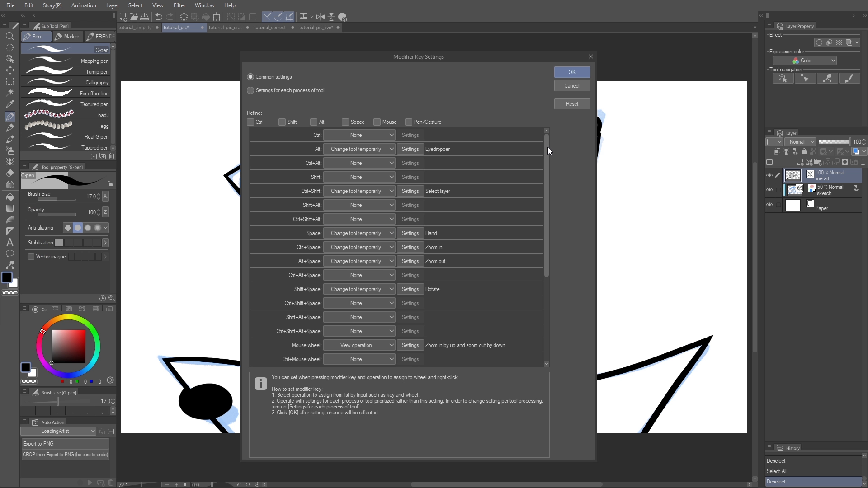868x488 pixels.
Task: Click the color wheel saturation square
Action: pos(68,346)
